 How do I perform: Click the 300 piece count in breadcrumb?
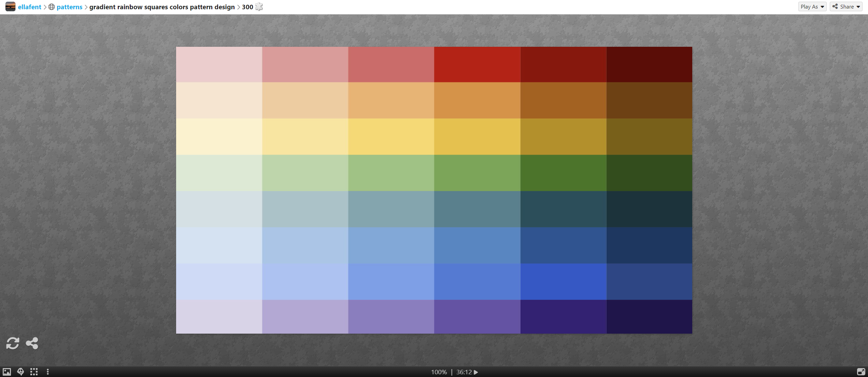click(247, 7)
